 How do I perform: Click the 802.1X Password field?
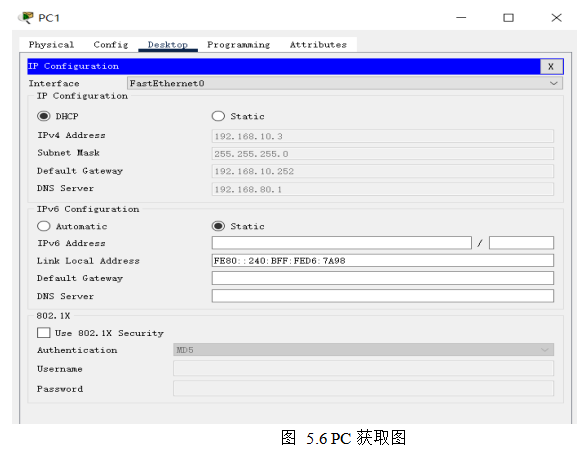click(363, 389)
